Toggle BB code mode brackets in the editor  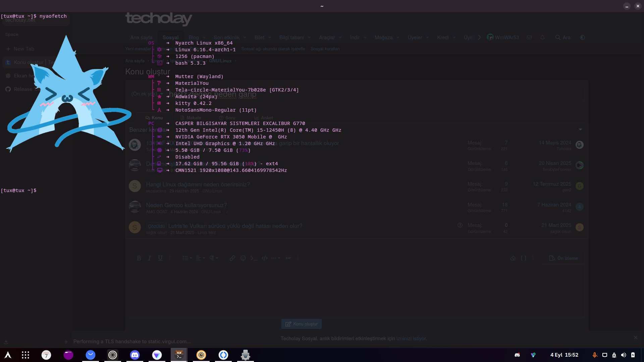pyautogui.click(x=523, y=258)
